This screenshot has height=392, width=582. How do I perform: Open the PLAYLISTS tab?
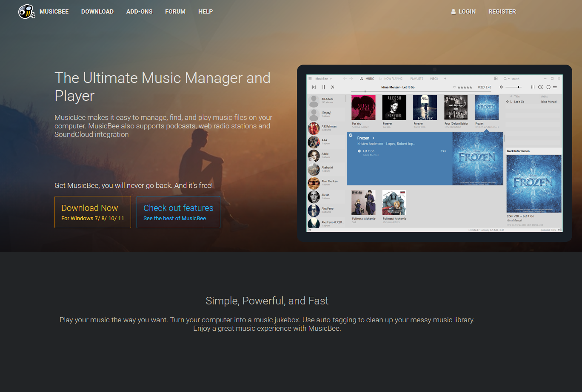point(417,79)
